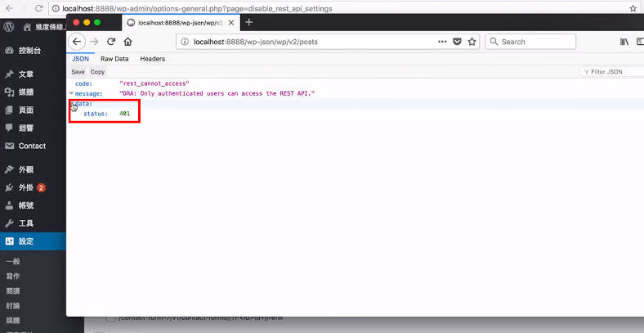Image resolution: width=644 pixels, height=333 pixels.
Task: Go to the Firefox home page
Action: [127, 41]
